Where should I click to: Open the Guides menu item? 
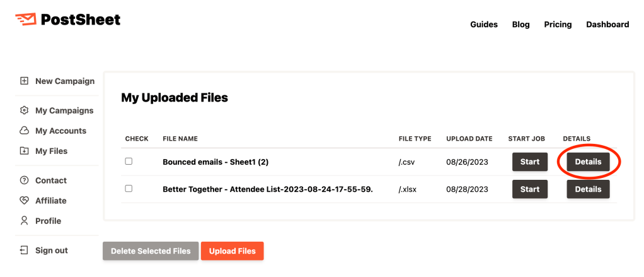click(484, 25)
